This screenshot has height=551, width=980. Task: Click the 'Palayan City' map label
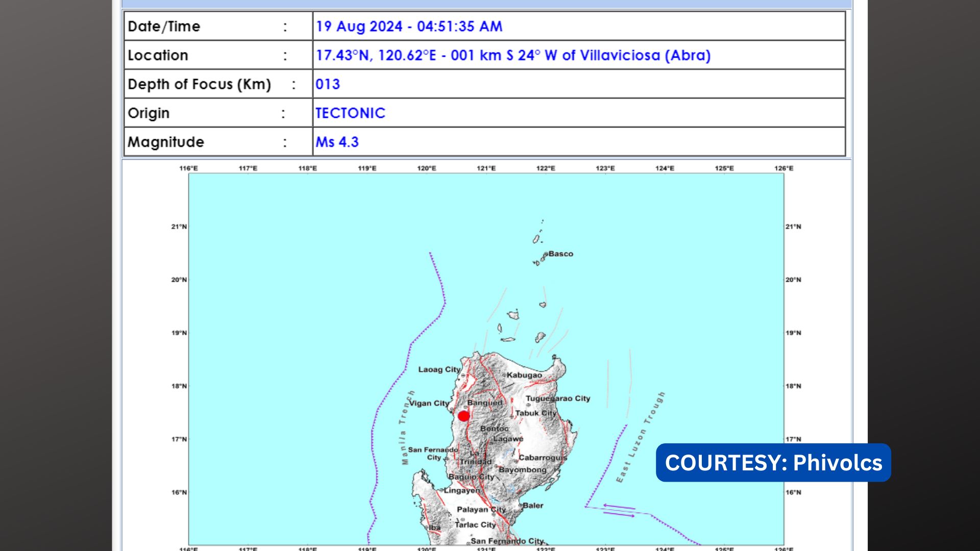pyautogui.click(x=481, y=510)
